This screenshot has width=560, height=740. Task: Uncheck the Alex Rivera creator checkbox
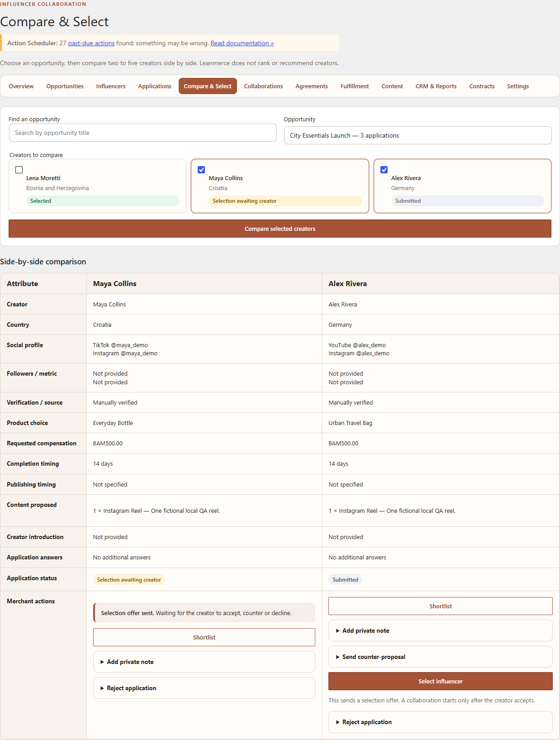(x=384, y=170)
